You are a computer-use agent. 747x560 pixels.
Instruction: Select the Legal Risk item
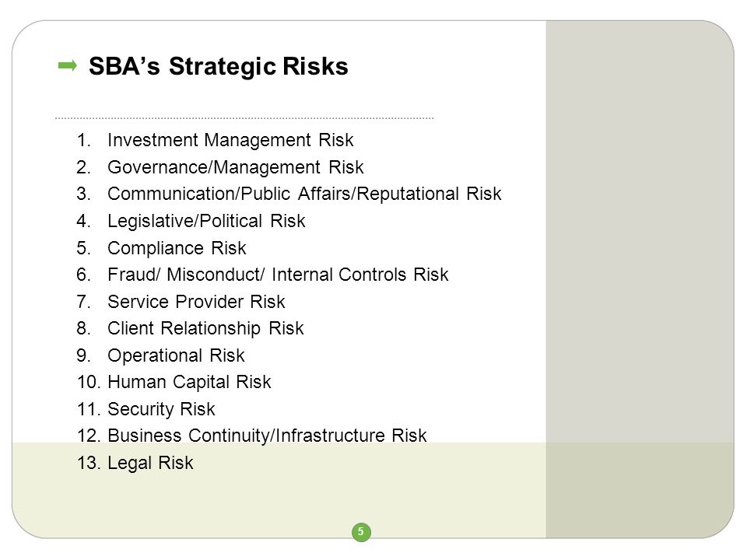(150, 463)
